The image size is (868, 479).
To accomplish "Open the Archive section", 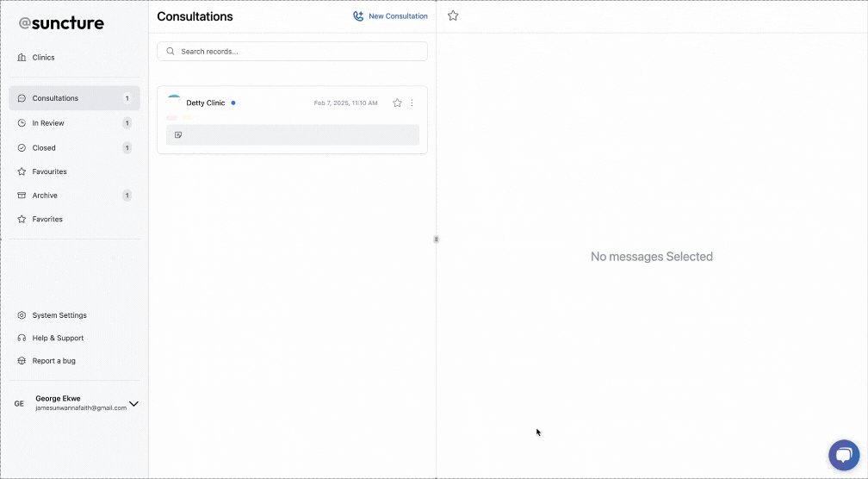I will (45, 196).
